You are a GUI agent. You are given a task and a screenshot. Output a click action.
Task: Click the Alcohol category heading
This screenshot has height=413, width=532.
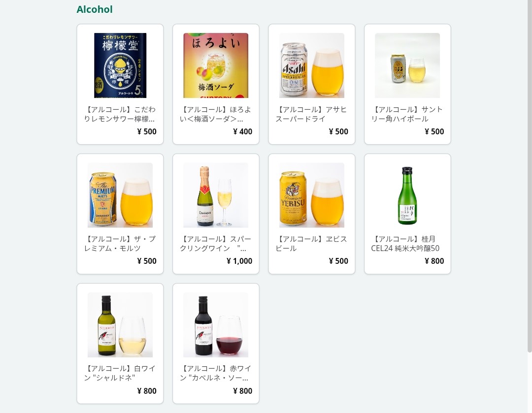95,9
